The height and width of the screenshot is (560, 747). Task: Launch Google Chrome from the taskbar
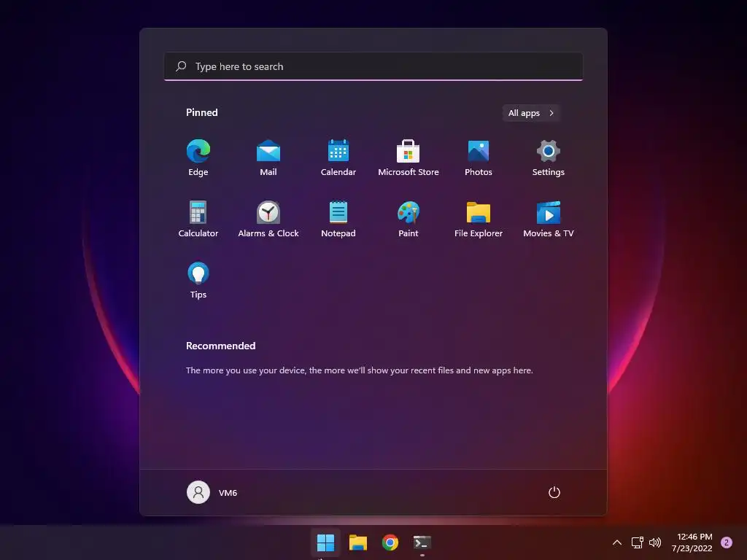click(x=390, y=542)
